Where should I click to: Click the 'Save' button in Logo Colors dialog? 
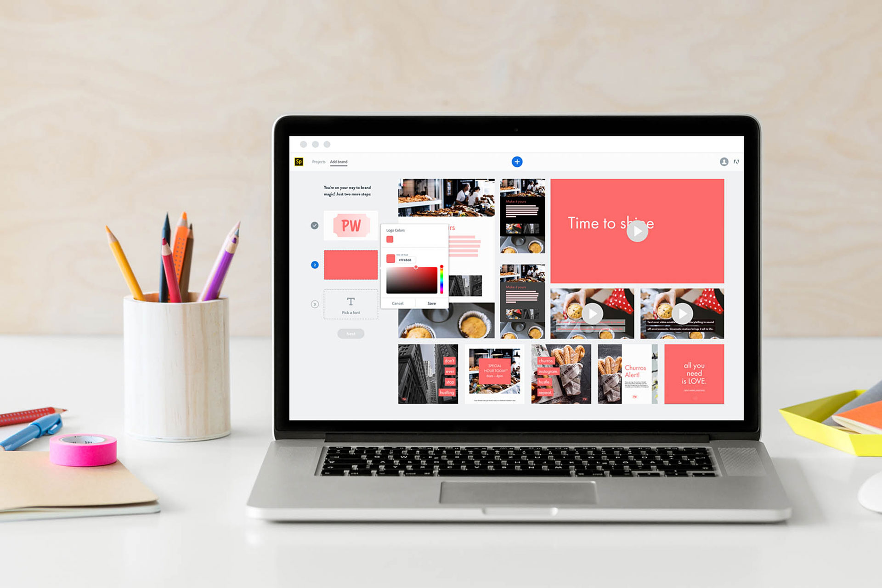(x=435, y=303)
